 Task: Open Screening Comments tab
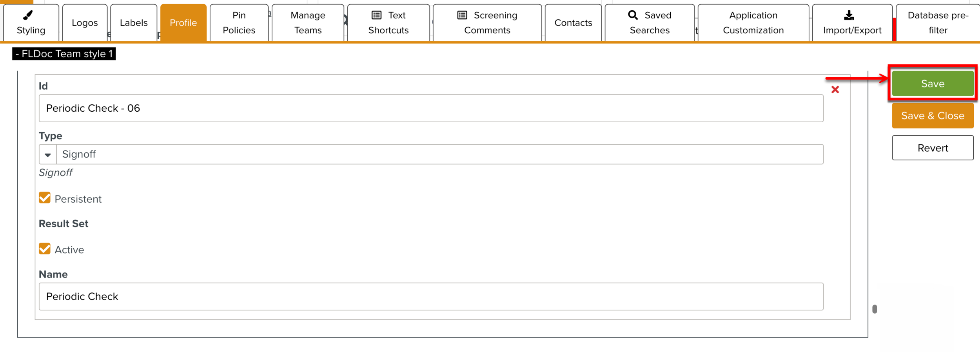[487, 23]
